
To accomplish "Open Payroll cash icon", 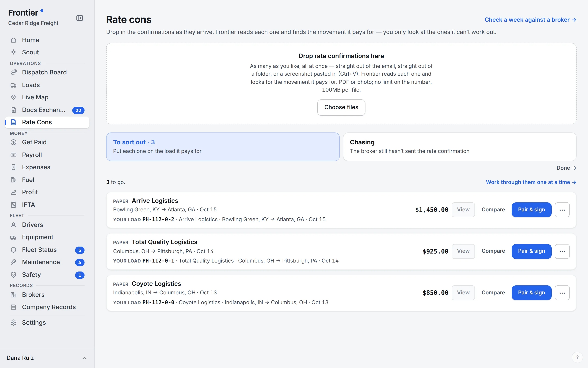I will pyautogui.click(x=14, y=155).
